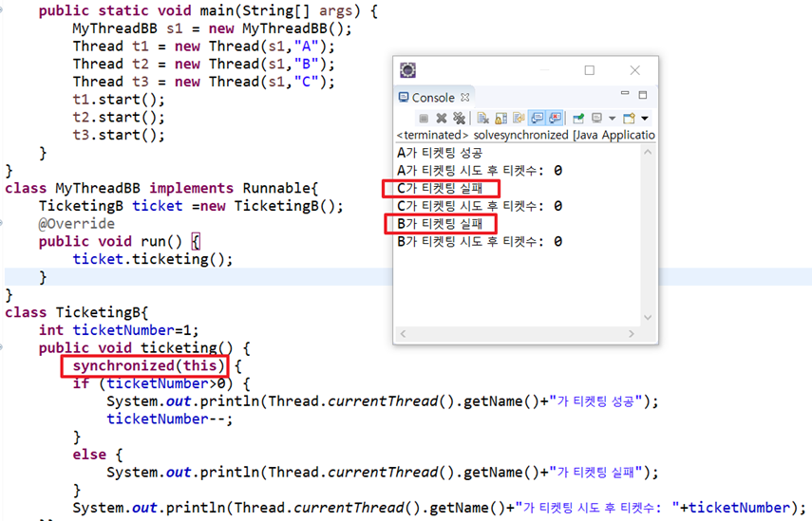Click 'MyThreadBB s1 = new MyThreadBB();' line
The height and width of the screenshot is (521, 812).
(x=212, y=28)
